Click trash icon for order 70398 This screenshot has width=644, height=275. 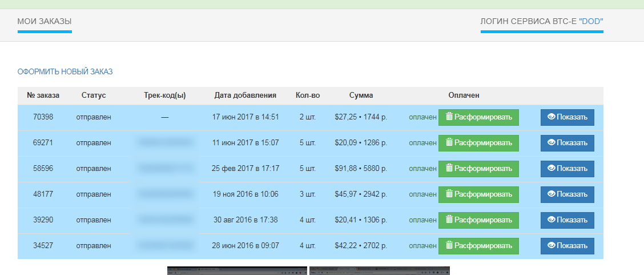click(x=449, y=117)
